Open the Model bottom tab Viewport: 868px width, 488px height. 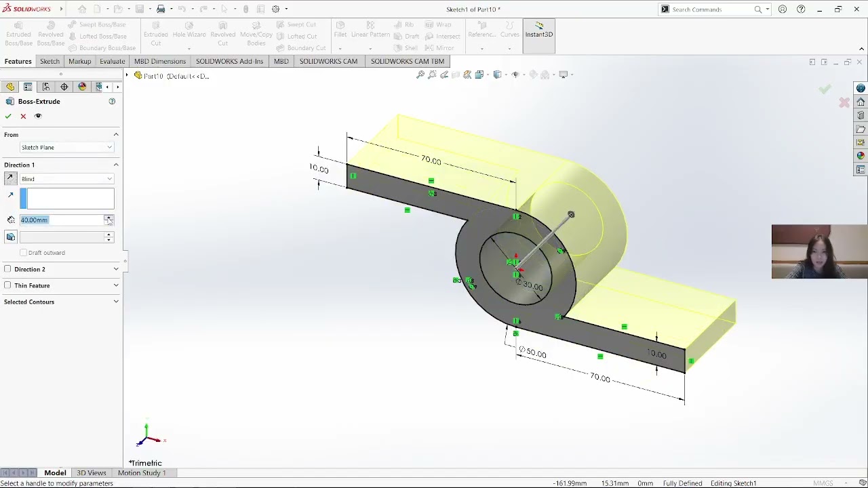click(x=55, y=472)
